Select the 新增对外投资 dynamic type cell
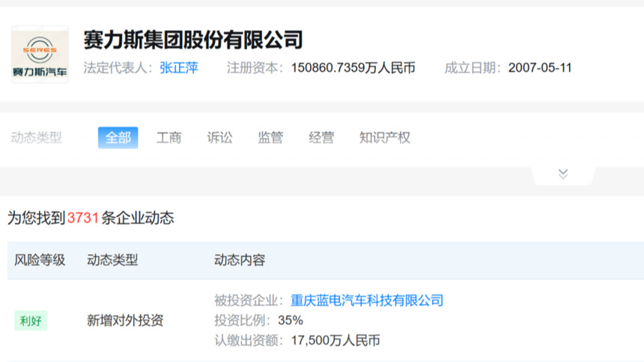Image resolution: width=644 pixels, height=362 pixels. coord(125,321)
